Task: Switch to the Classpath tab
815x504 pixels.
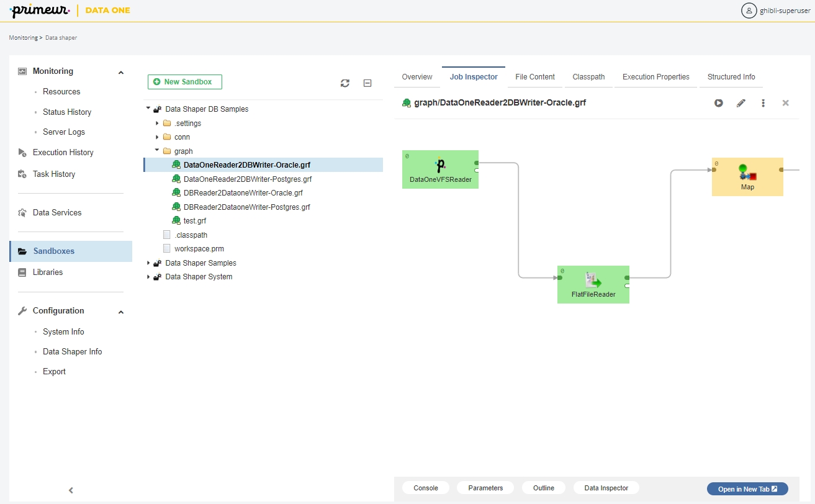Action: [x=588, y=77]
